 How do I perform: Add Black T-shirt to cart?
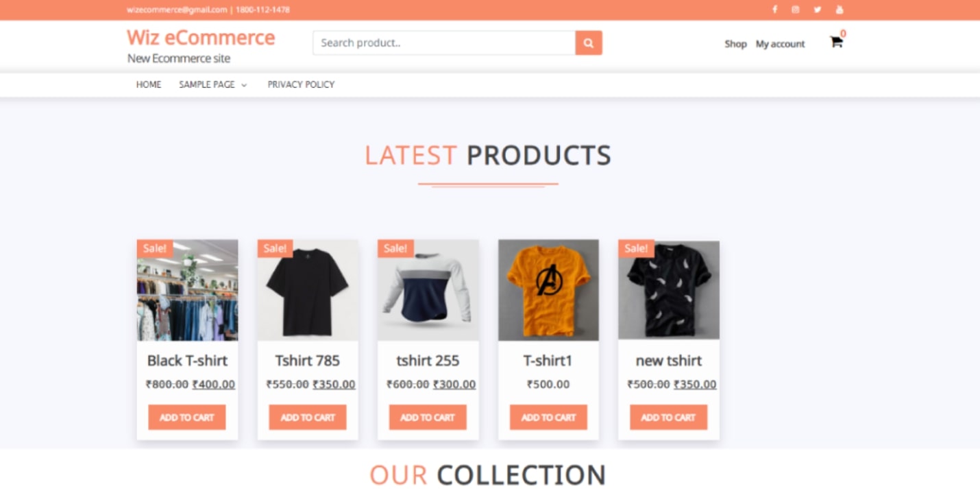click(x=187, y=417)
